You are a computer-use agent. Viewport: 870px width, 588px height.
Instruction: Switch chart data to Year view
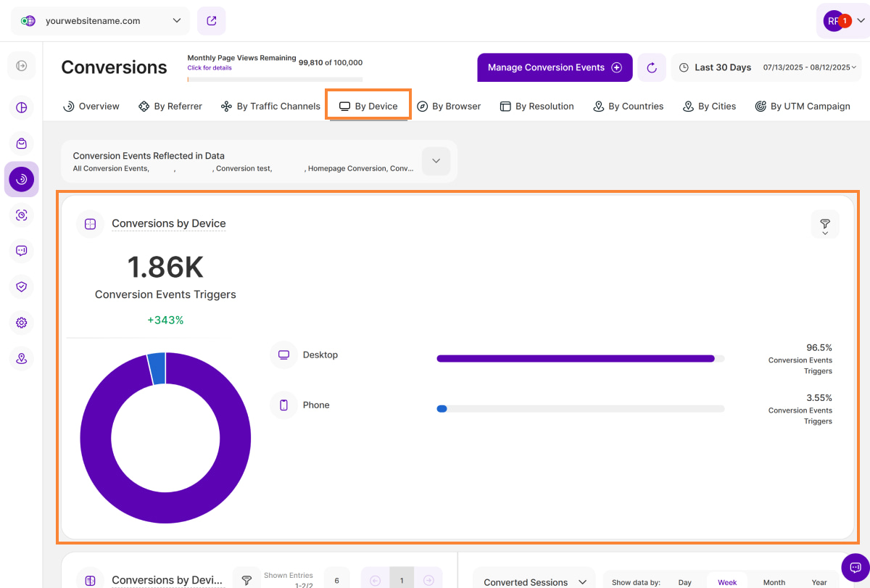[819, 582]
